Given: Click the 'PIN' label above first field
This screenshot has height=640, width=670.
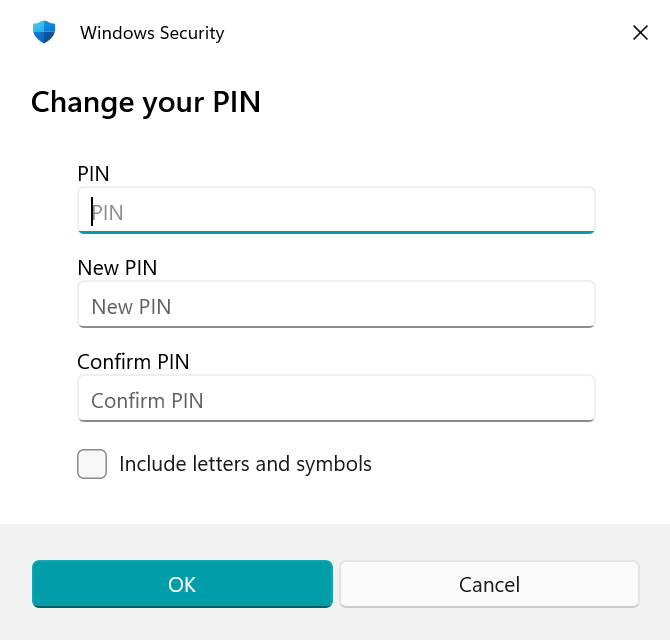Looking at the screenshot, I should tap(93, 173).
